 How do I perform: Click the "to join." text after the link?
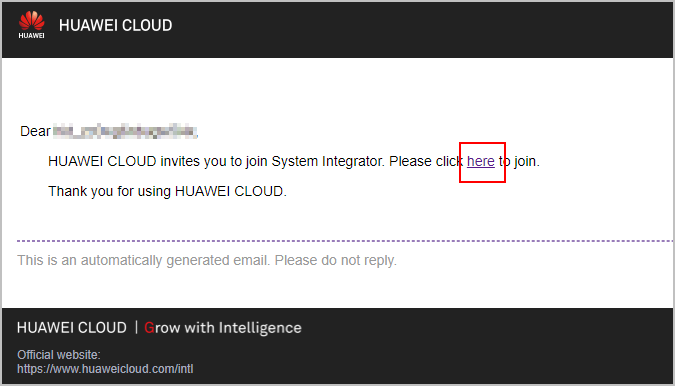(519, 161)
